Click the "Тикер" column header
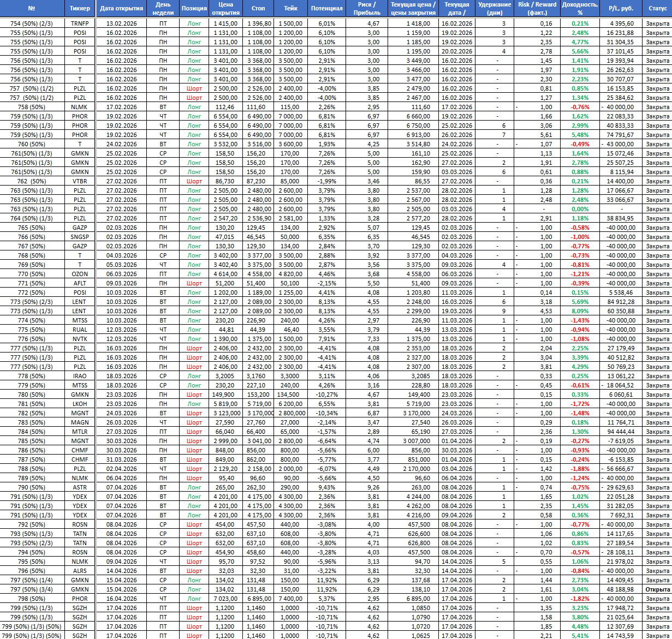Screen dimensions: 672x639 (80, 9)
